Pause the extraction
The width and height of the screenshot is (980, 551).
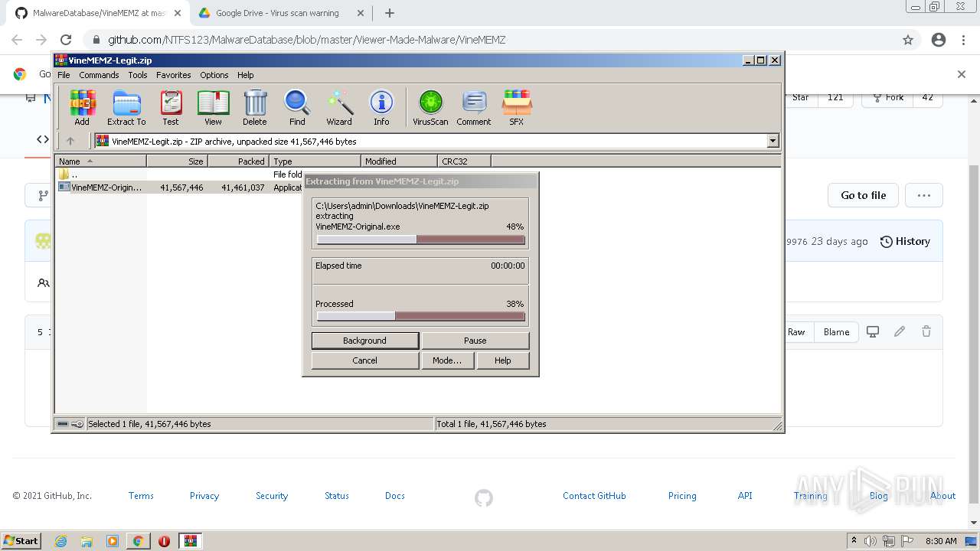tap(475, 341)
